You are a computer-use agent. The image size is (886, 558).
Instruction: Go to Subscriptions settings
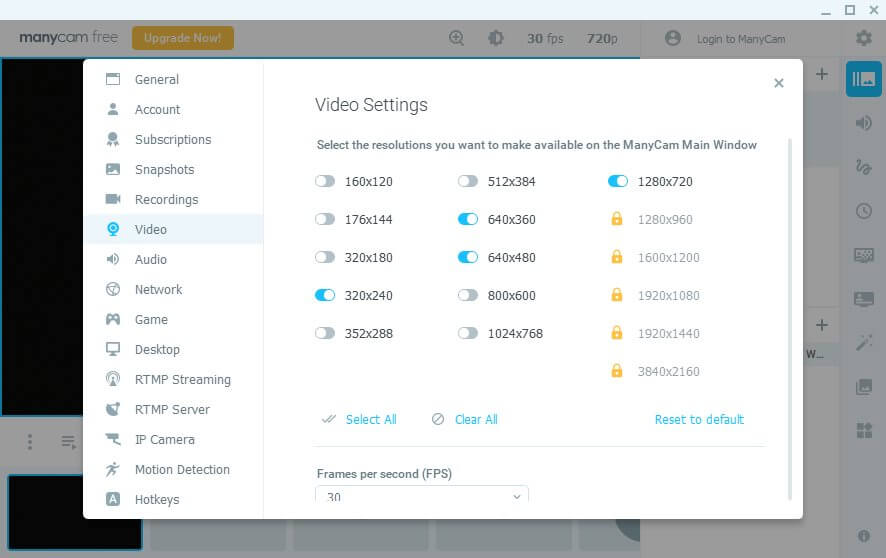point(173,140)
